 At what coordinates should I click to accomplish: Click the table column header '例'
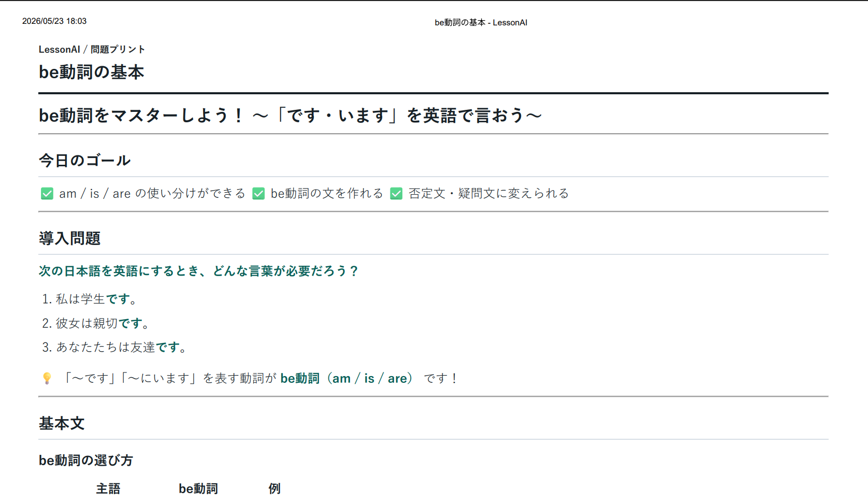274,488
